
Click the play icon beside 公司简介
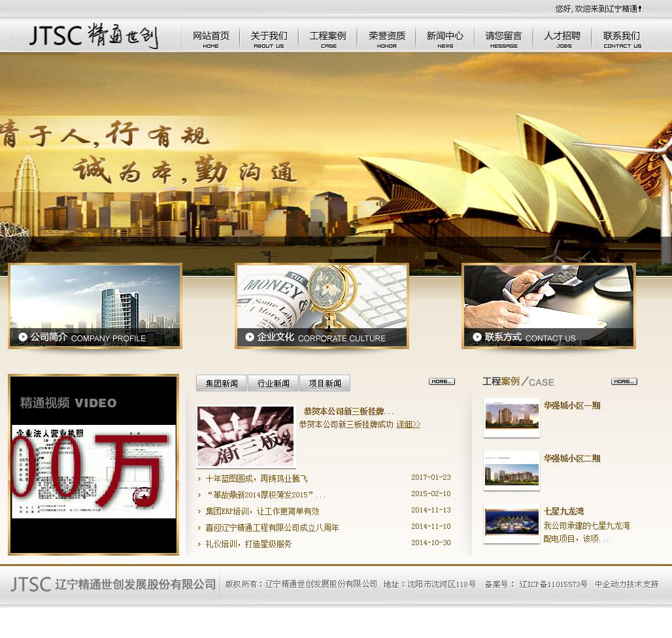(x=23, y=337)
